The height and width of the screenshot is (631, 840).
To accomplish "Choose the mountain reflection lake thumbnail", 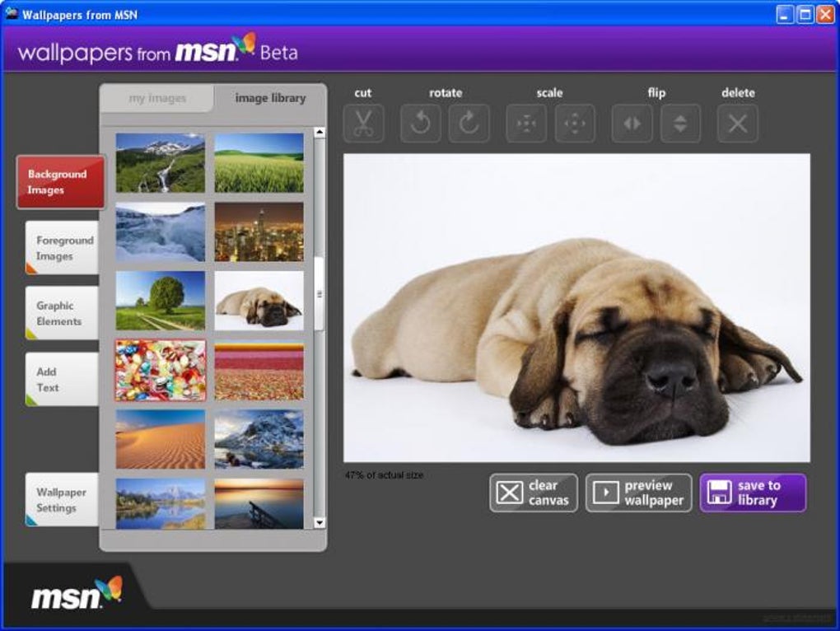I will click(161, 504).
